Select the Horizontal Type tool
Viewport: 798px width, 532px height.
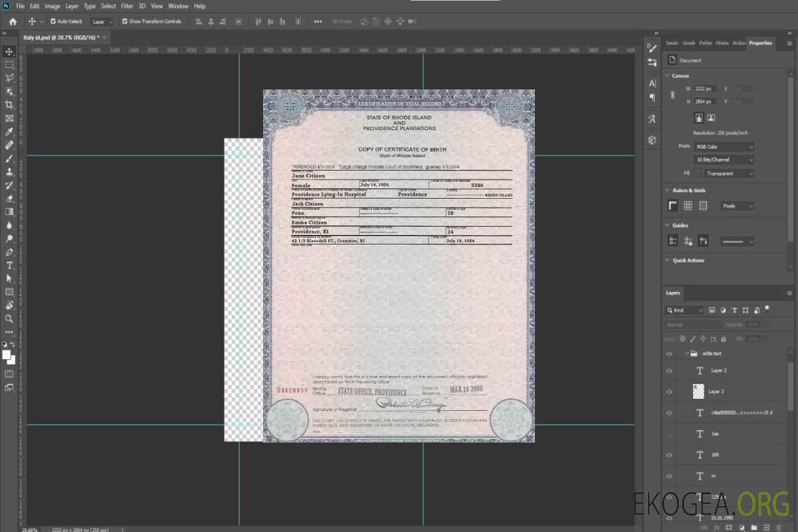(9, 265)
